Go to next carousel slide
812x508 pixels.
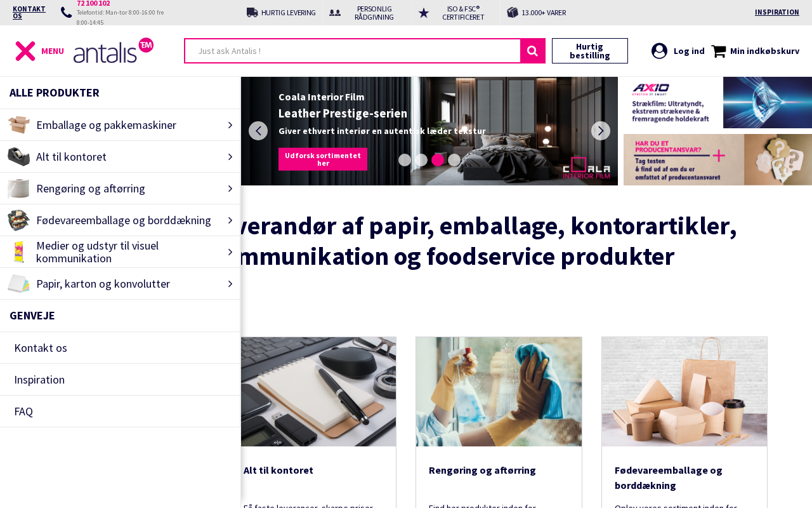(601, 131)
